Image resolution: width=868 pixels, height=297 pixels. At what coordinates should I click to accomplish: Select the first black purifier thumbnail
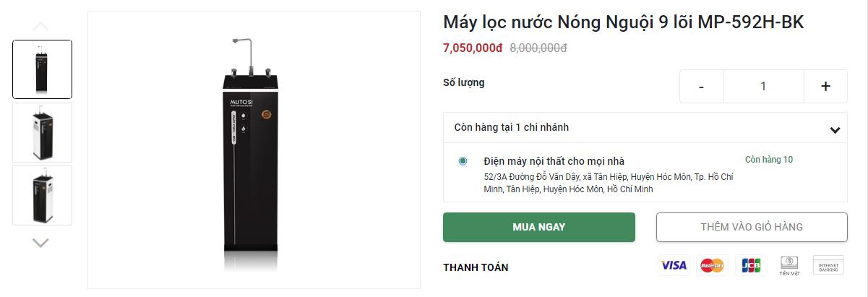[42, 69]
